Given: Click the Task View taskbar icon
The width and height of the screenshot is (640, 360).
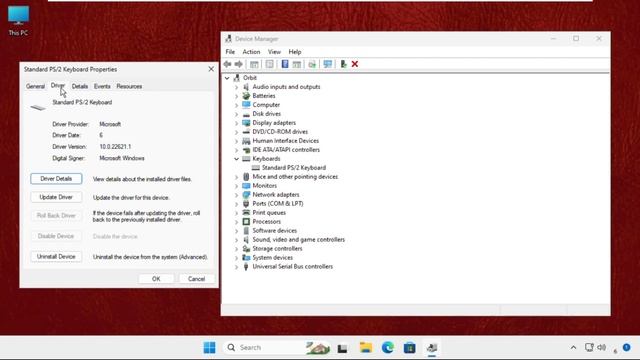Looking at the screenshot, I should pos(342,348).
